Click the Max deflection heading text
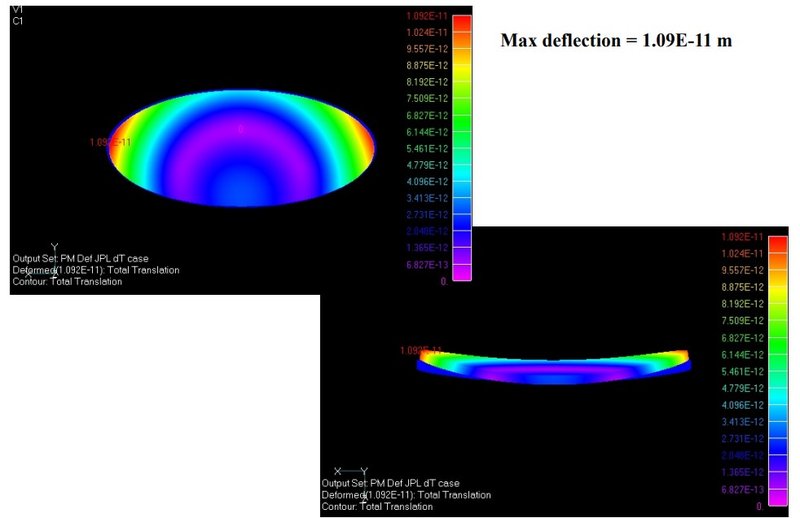The width and height of the screenshot is (800, 518). 617,41
